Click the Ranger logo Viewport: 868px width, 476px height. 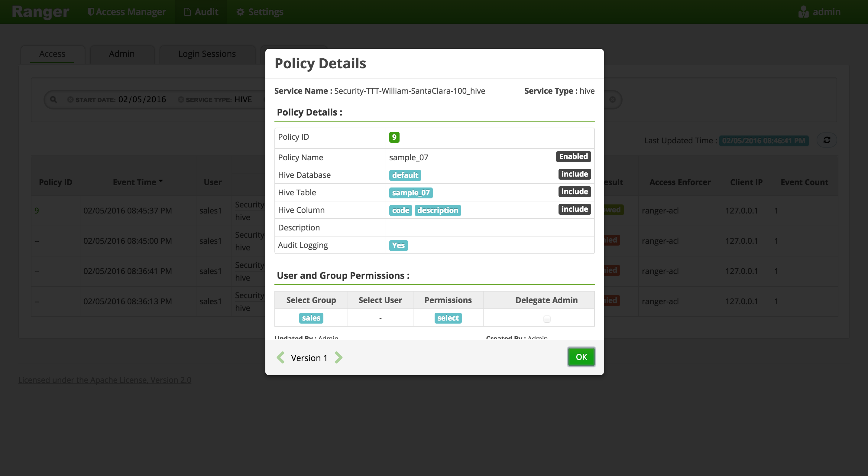[x=40, y=12]
